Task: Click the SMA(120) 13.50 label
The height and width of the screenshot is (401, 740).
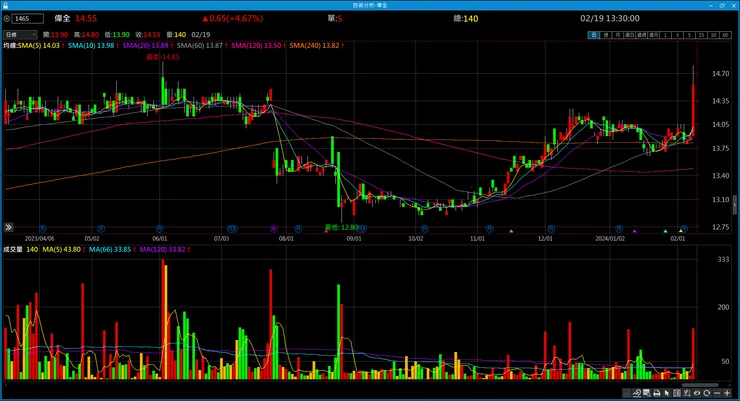Action: click(x=256, y=46)
